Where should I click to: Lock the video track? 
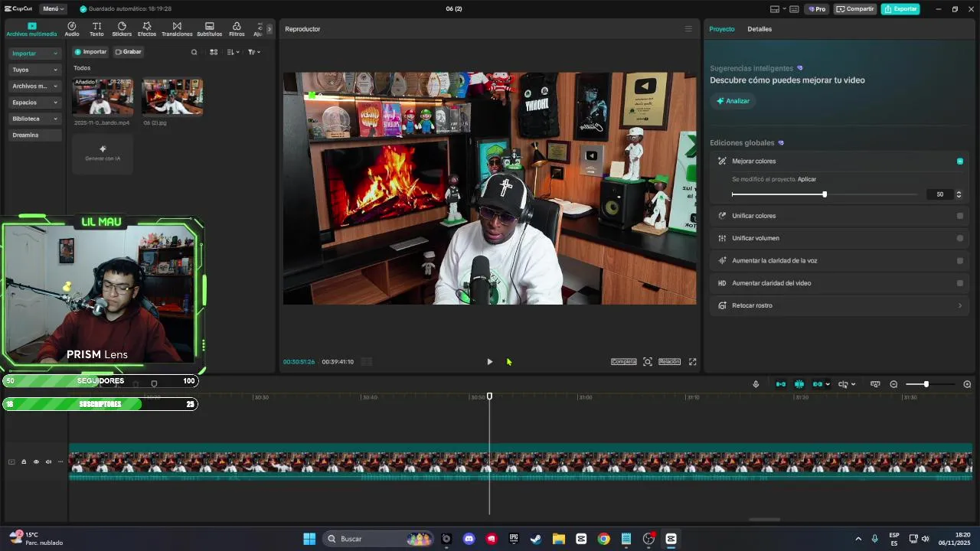pos(24,461)
